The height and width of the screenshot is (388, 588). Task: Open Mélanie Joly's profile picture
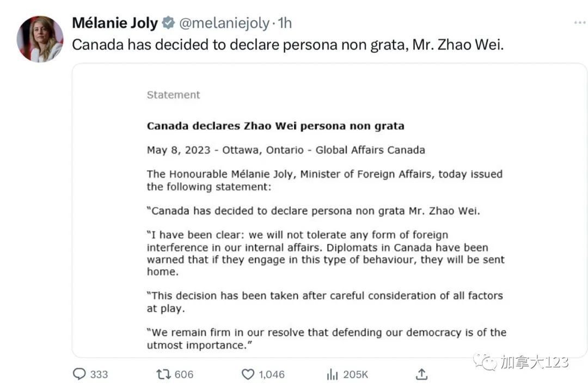(x=40, y=39)
